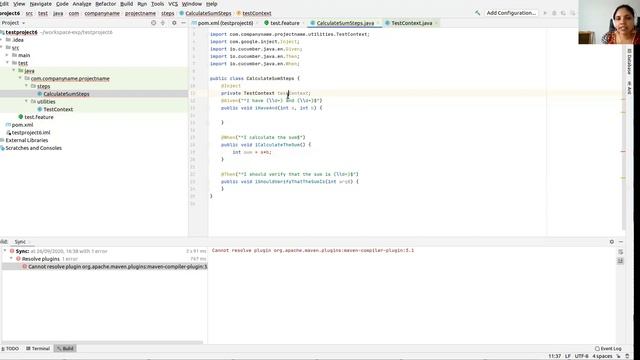Expand the .idea folder in project tree

click(x=2, y=40)
